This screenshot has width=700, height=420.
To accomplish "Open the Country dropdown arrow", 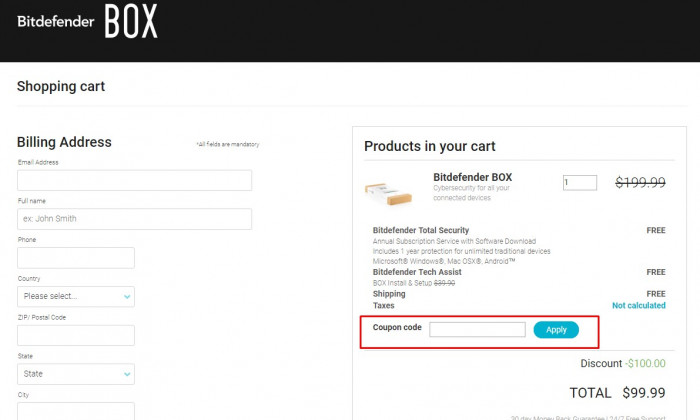I will (127, 297).
